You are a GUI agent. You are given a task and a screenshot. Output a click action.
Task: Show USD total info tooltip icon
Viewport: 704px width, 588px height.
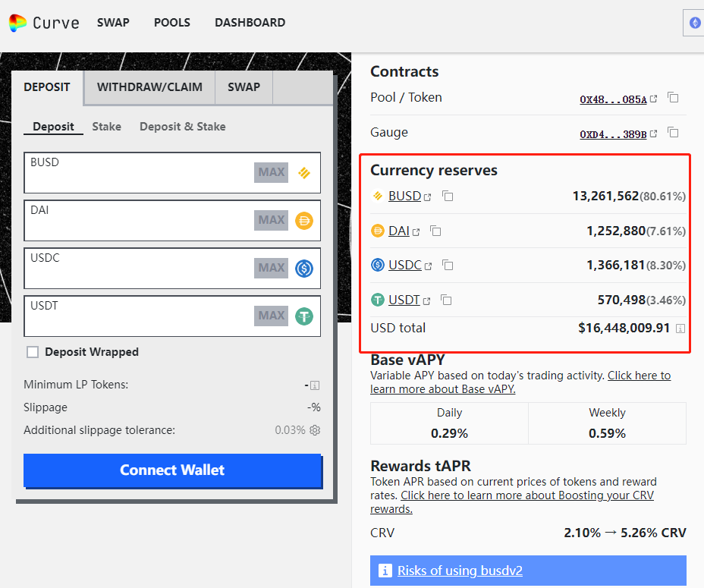[680, 329]
